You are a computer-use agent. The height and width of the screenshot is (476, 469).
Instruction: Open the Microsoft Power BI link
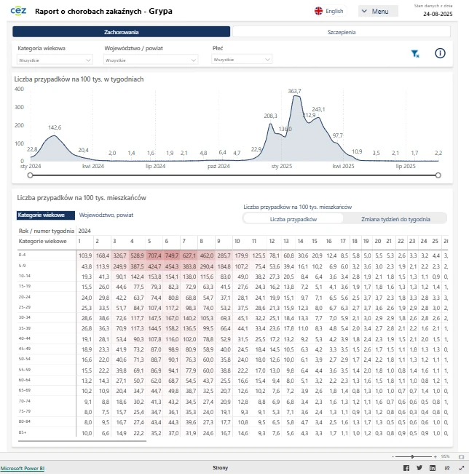pos(22,468)
